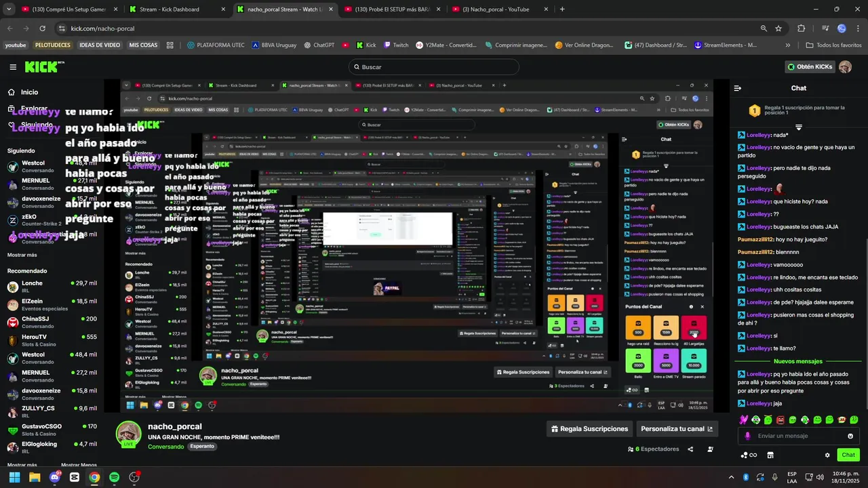Open Lonche recommended channel
868x488 pixels.
point(52,287)
